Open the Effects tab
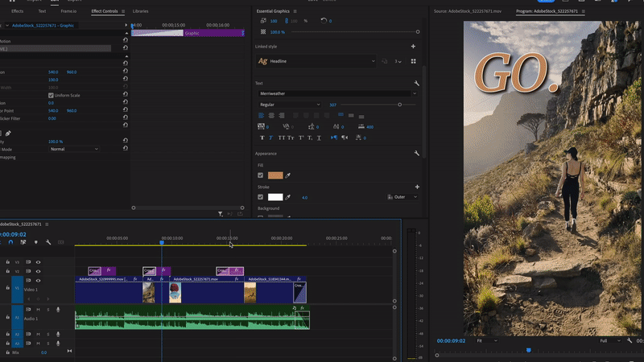Viewport: 644px width, 362px height. tap(17, 12)
